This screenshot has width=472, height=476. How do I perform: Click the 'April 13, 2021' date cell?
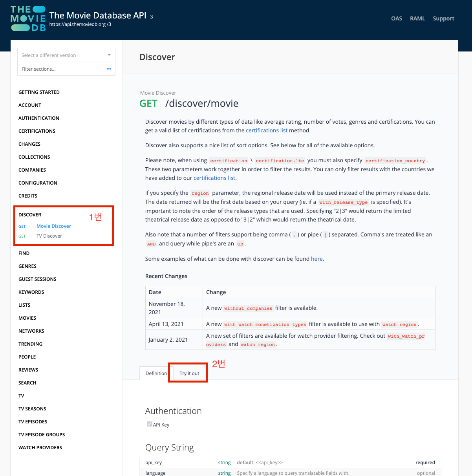pos(174,324)
